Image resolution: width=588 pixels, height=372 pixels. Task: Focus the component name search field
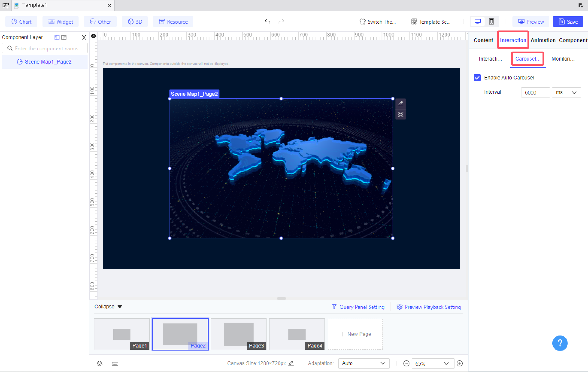45,48
